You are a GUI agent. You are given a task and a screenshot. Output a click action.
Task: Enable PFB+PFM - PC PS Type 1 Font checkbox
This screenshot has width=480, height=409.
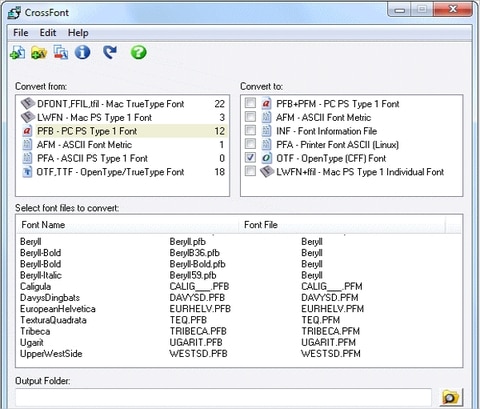point(250,103)
